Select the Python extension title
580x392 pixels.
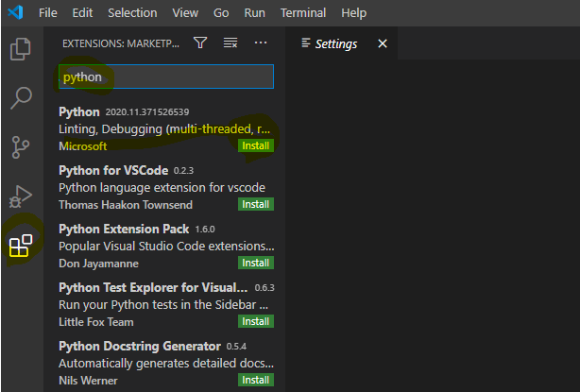point(79,112)
